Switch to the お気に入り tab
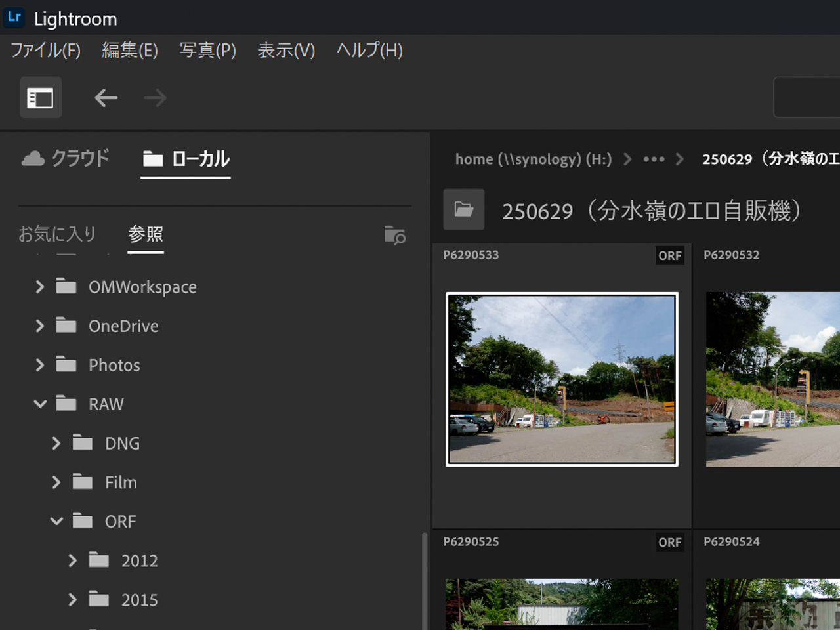840x630 pixels. click(x=57, y=234)
